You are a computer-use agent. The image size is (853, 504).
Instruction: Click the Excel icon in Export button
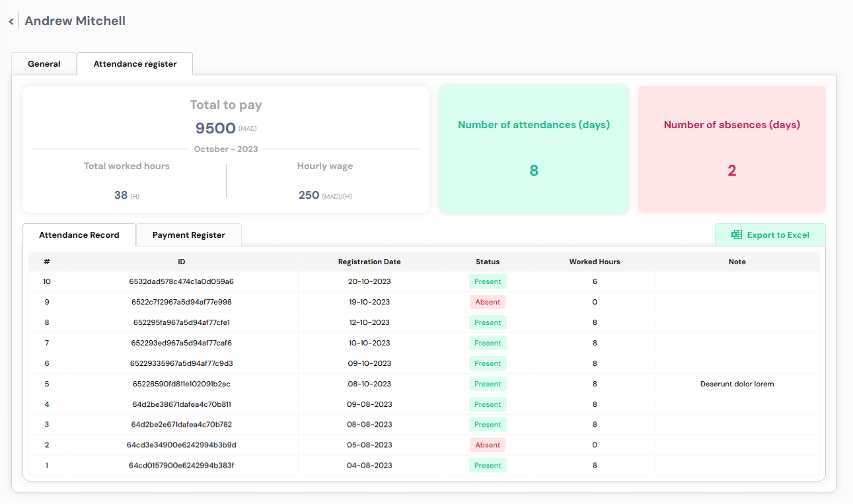pos(736,235)
